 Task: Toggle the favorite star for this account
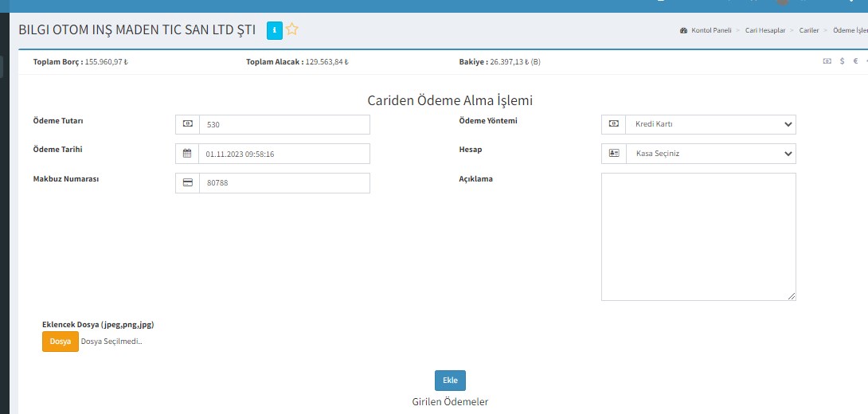pos(292,30)
